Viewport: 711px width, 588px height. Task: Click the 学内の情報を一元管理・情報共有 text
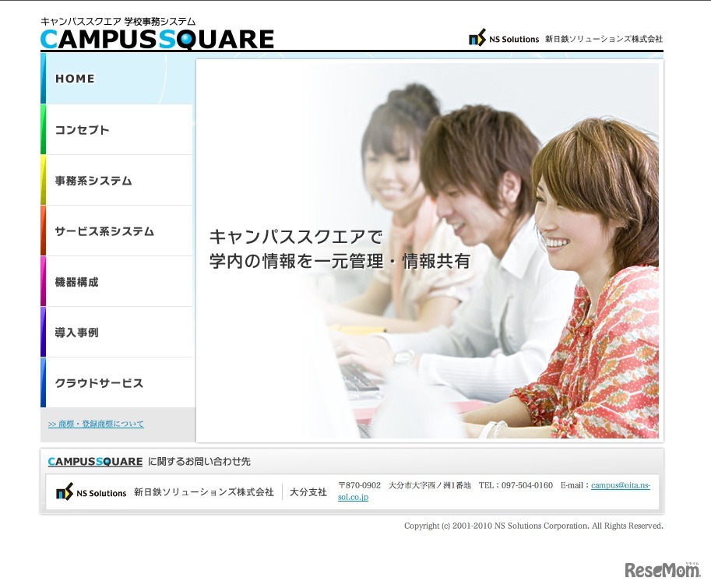tap(340, 261)
